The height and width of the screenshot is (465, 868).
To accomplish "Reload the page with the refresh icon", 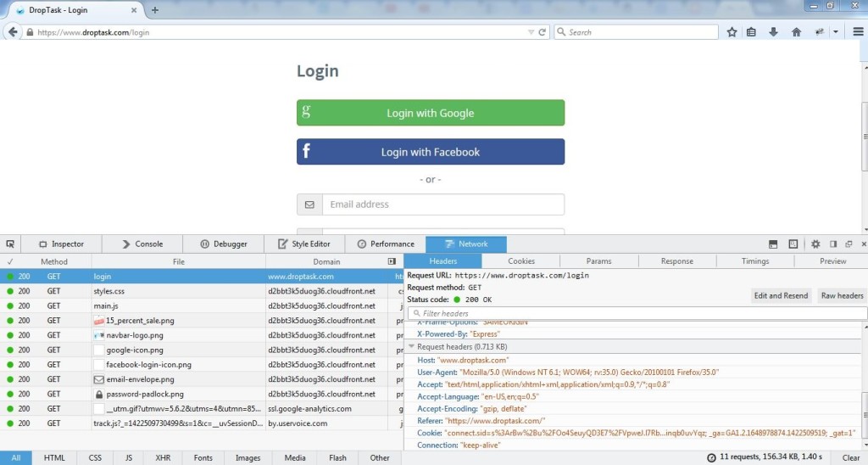I will click(542, 32).
